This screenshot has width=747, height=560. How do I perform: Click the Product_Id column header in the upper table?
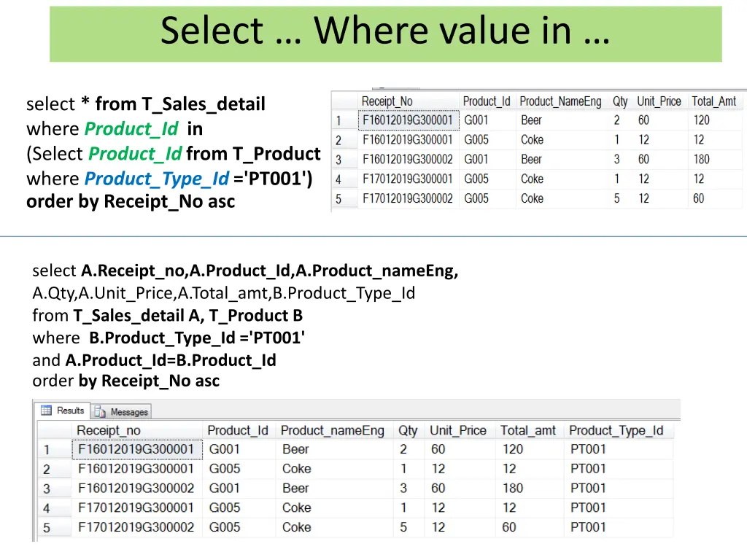click(x=486, y=101)
